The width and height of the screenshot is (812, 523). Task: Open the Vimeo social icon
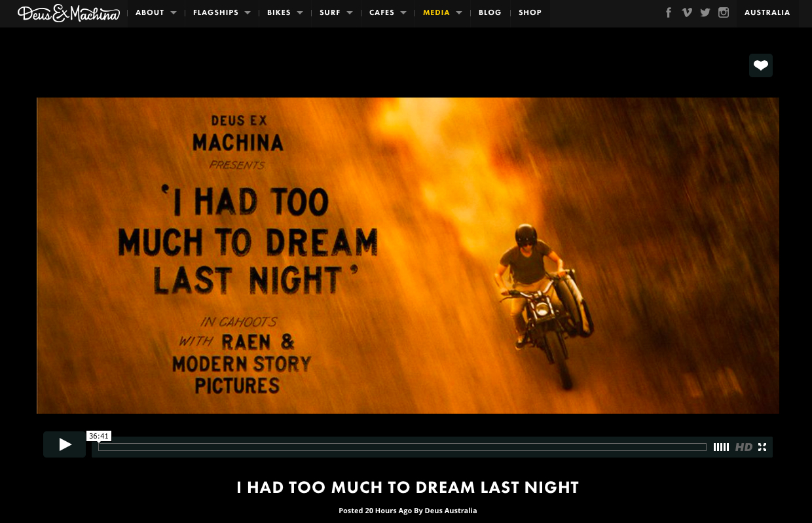(686, 12)
